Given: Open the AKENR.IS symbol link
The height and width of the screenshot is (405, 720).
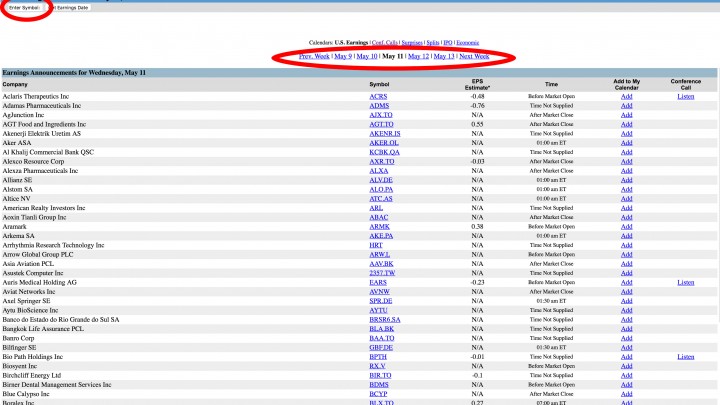Looking at the screenshot, I should (x=385, y=134).
